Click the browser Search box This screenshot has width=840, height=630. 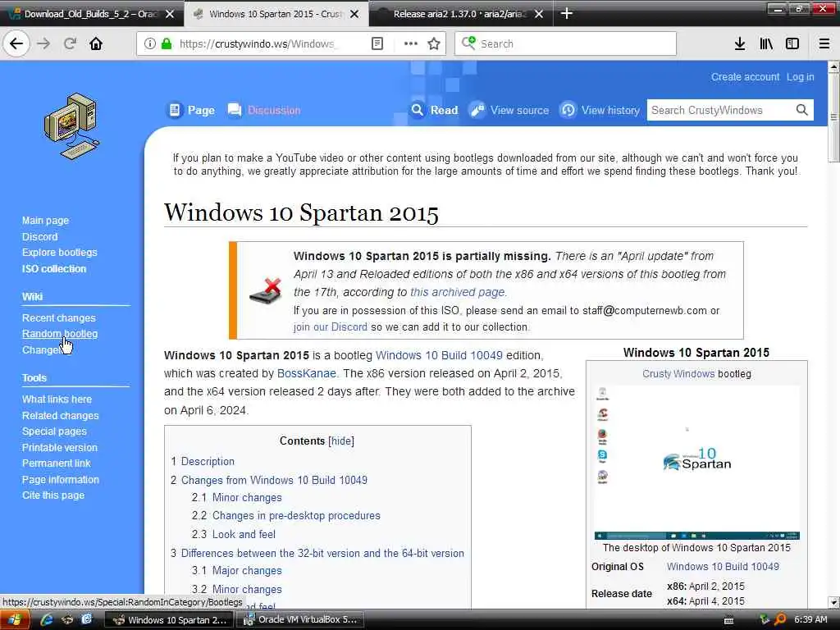click(x=565, y=44)
